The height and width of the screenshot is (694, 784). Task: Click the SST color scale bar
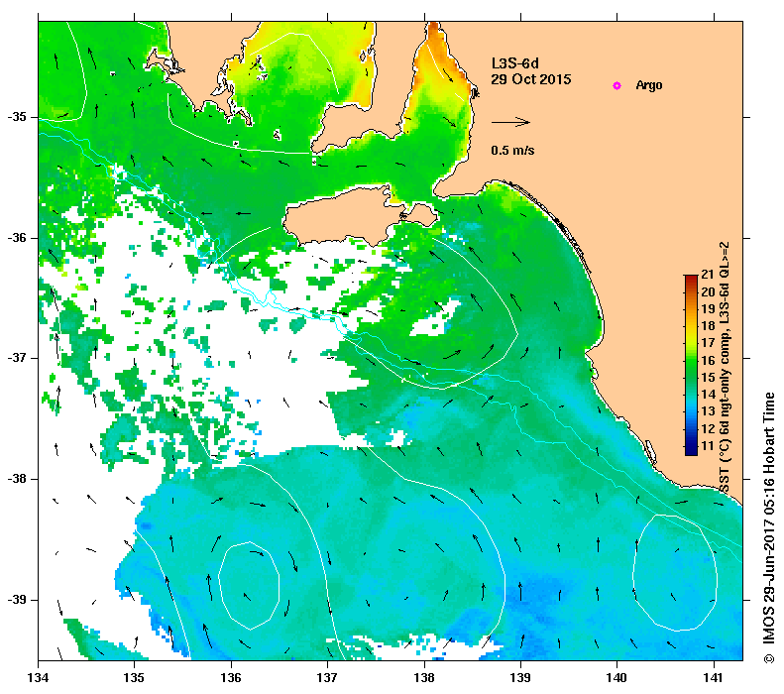click(x=691, y=365)
